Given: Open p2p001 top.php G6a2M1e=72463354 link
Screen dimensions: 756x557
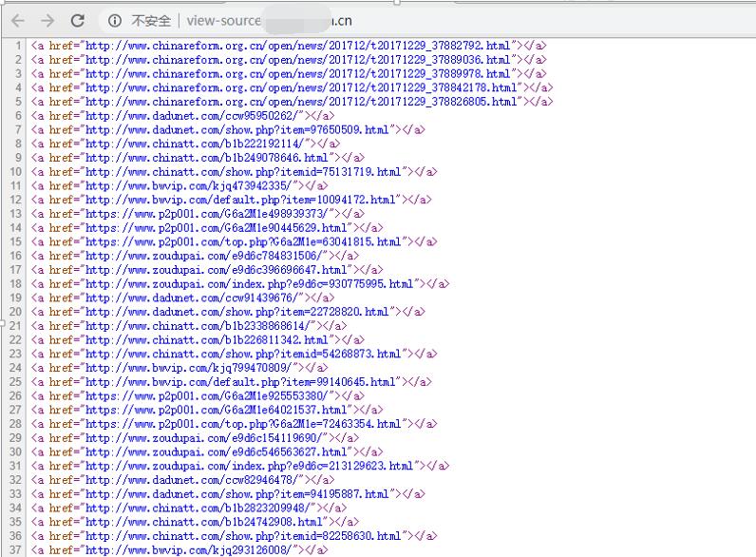Looking at the screenshot, I should (243, 424).
